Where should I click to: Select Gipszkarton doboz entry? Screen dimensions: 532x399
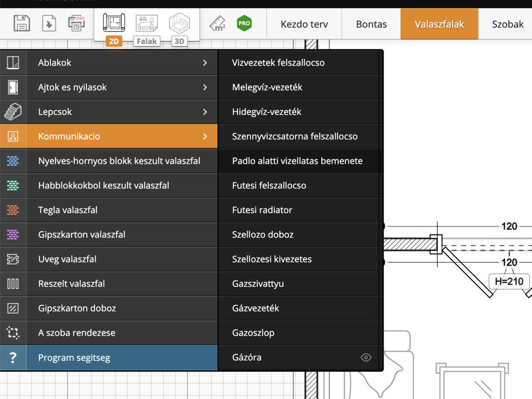pos(108,308)
